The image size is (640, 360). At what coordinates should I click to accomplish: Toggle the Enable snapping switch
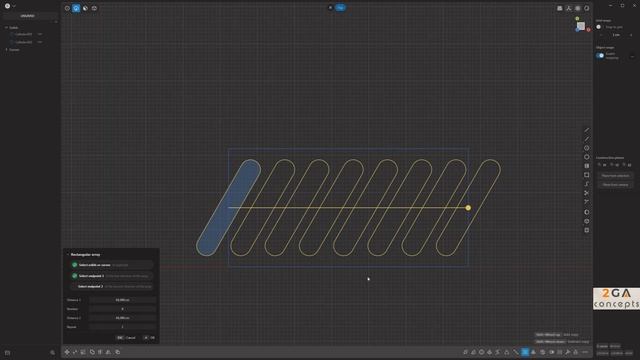[600, 56]
